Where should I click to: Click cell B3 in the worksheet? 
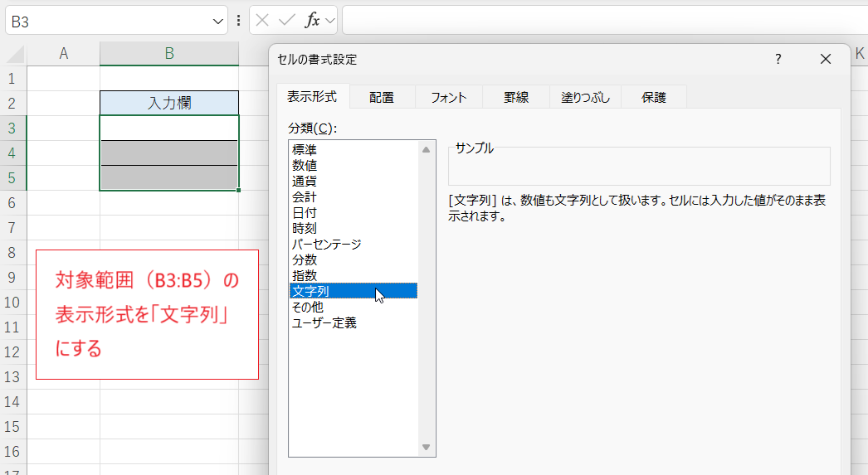[x=169, y=128]
